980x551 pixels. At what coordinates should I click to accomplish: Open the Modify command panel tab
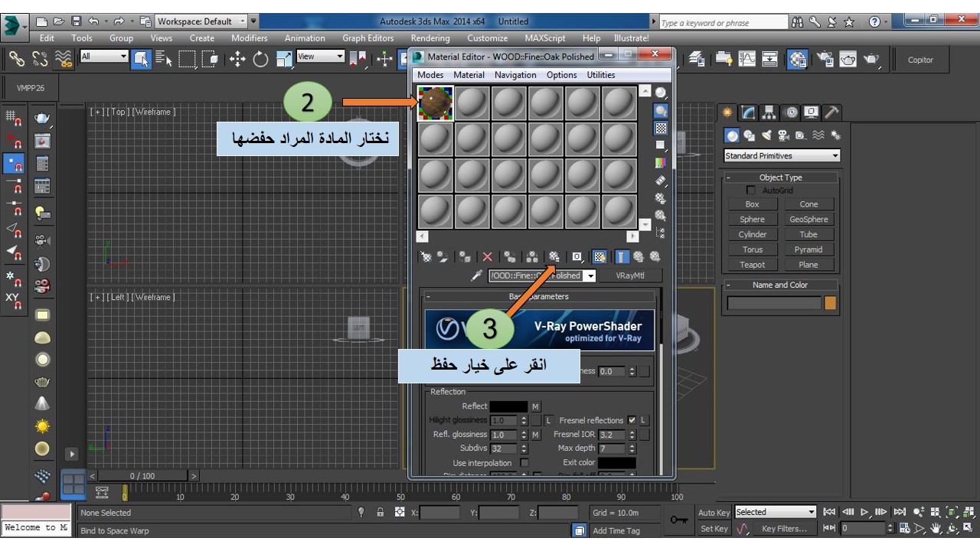pyautogui.click(x=748, y=112)
